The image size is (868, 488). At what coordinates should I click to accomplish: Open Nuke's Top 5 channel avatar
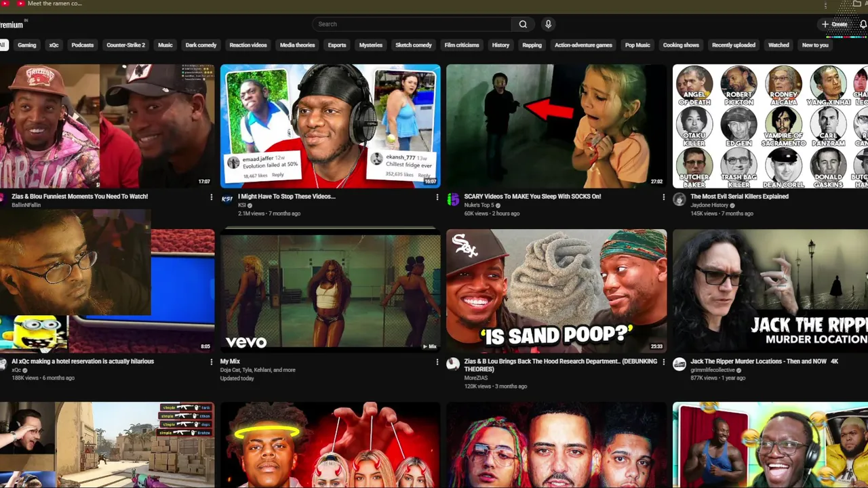pyautogui.click(x=453, y=199)
